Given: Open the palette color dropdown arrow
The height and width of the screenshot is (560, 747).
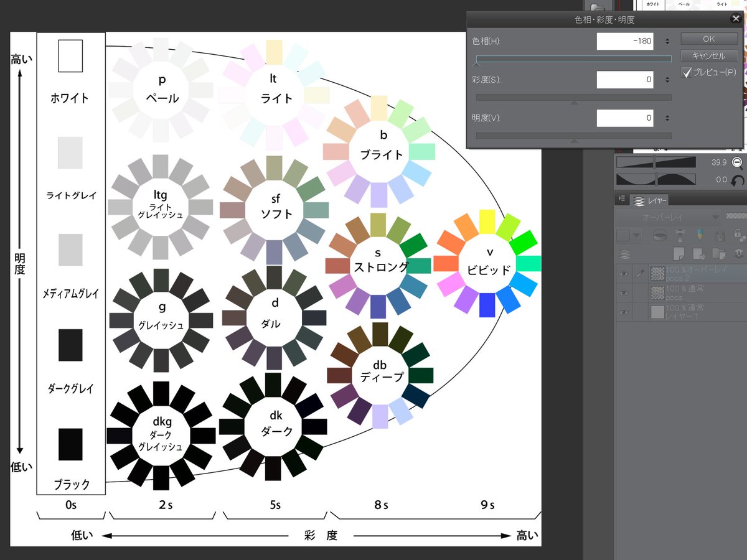Looking at the screenshot, I should tap(636, 236).
